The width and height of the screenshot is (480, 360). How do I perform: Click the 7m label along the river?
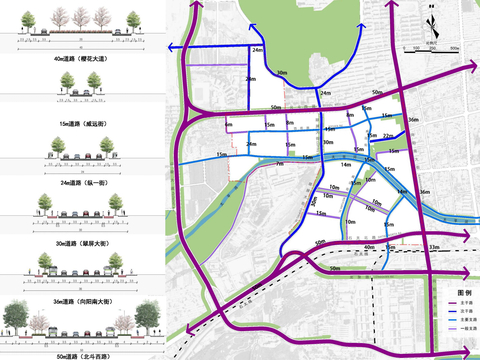click(280, 164)
